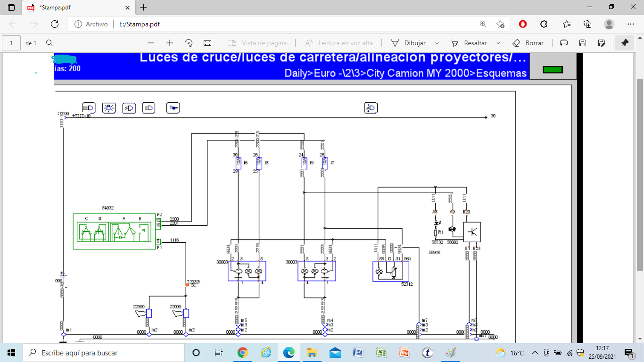This screenshot has width=644, height=362.
Task: Toggle pin toolbar button
Action: coord(625,43)
